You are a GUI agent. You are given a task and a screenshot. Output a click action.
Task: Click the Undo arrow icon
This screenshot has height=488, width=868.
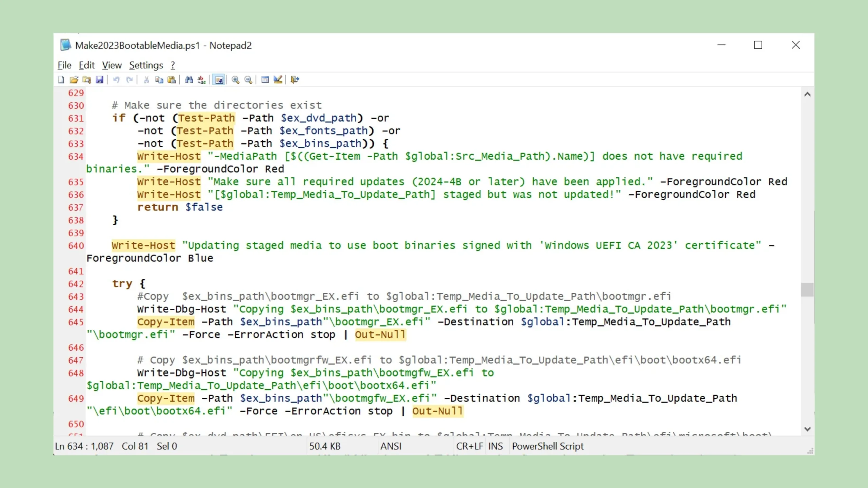(116, 80)
